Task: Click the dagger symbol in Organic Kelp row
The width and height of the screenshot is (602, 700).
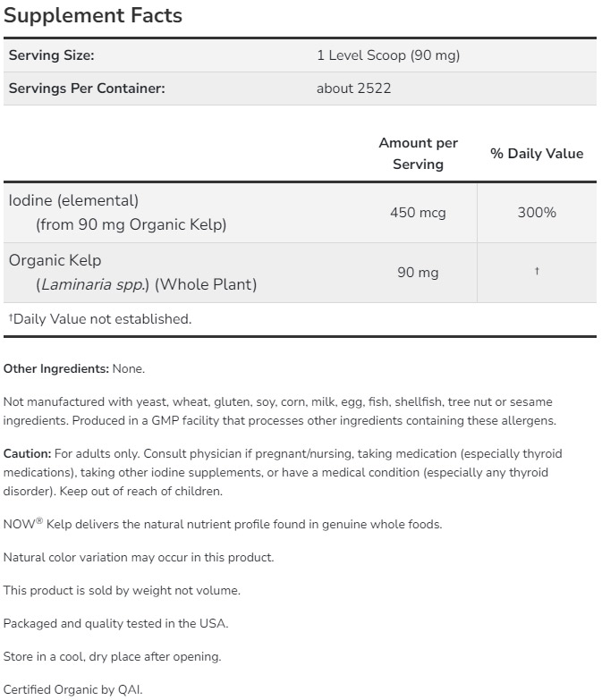Action: pos(537,271)
